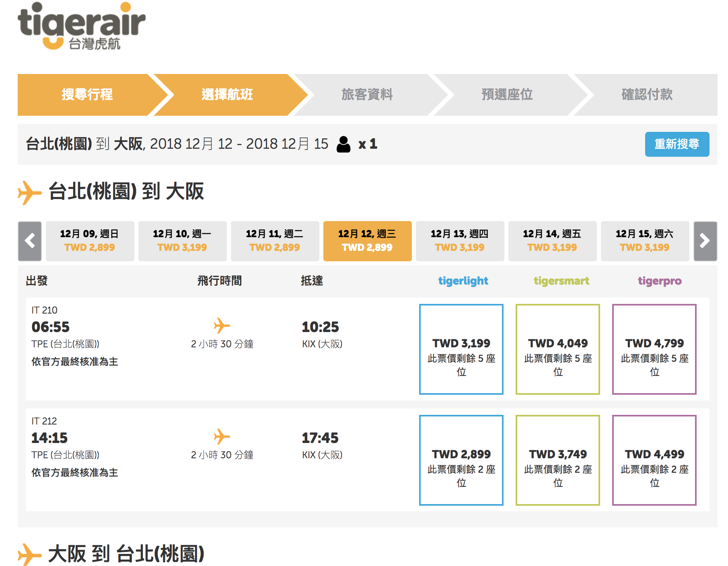Click plane icon in IT 212 flight row
The image size is (728, 566).
[x=222, y=437]
